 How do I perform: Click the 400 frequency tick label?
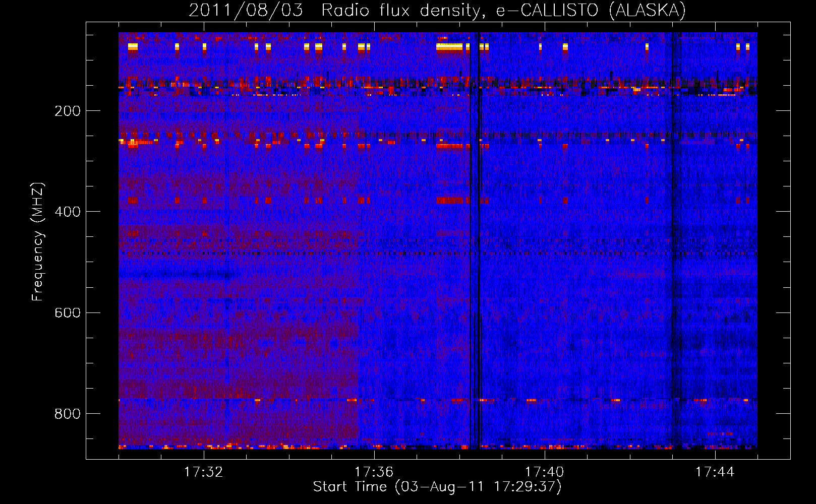(x=68, y=212)
